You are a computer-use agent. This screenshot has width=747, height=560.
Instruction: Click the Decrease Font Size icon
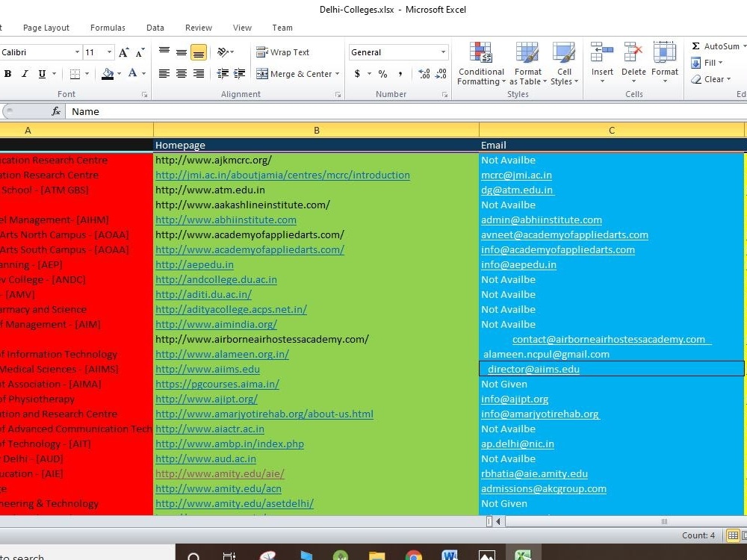(140, 52)
